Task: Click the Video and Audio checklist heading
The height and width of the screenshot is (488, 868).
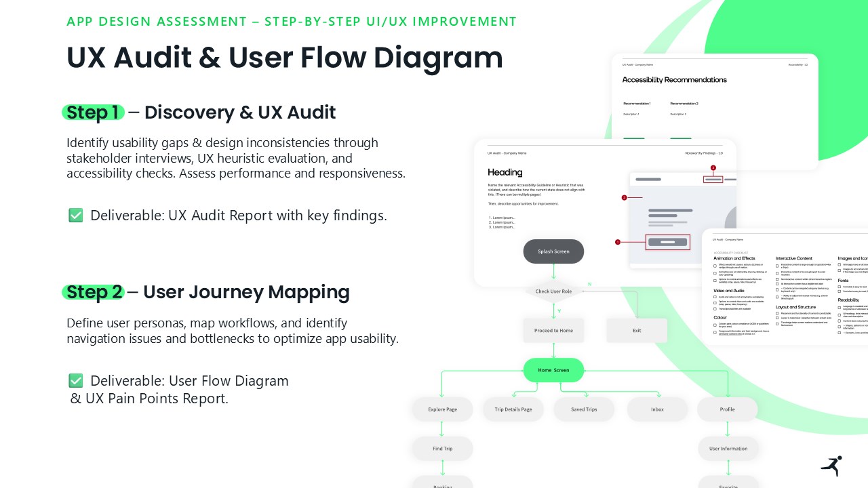Action: (729, 290)
